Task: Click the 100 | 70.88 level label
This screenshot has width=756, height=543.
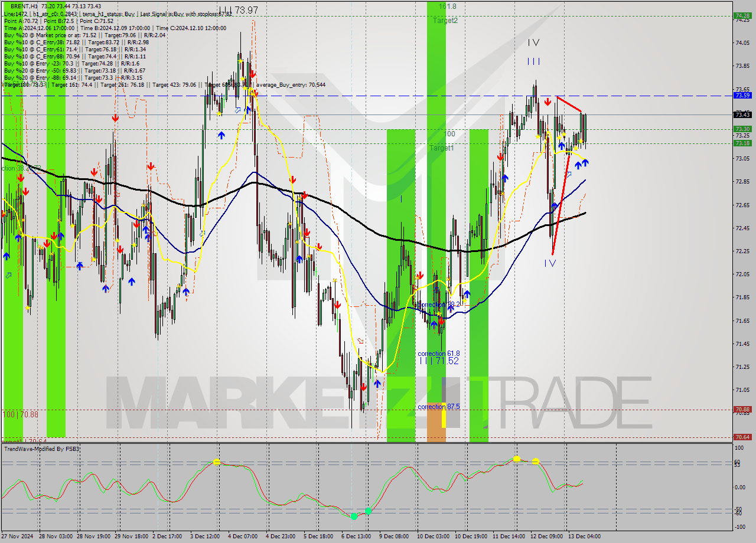Action: pyautogui.click(x=20, y=414)
